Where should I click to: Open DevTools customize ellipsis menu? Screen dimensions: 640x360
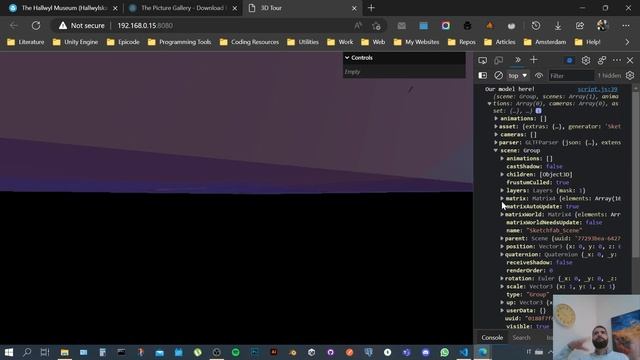pos(617,60)
